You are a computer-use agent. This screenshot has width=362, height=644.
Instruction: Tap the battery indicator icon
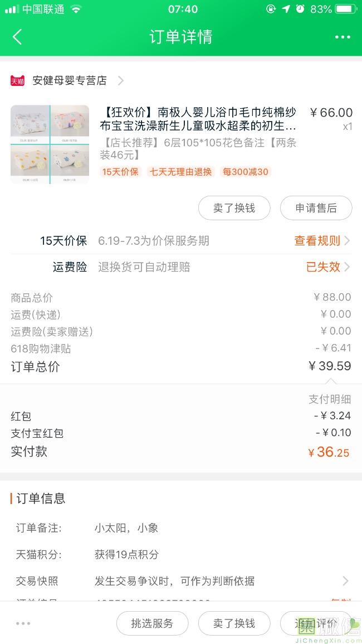(x=346, y=9)
